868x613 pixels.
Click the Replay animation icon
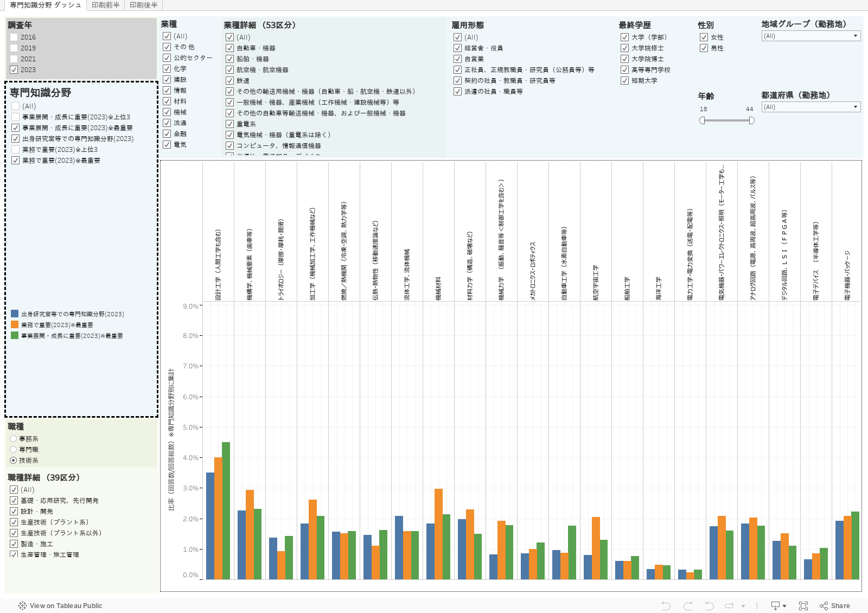[730, 606]
